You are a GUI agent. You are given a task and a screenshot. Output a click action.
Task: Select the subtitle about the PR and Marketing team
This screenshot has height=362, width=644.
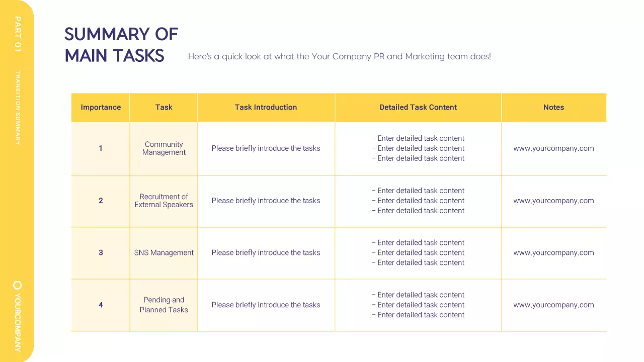(339, 56)
